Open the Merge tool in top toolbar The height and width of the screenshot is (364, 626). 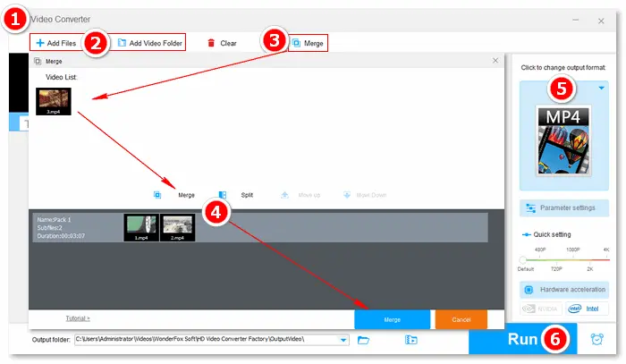coord(309,43)
